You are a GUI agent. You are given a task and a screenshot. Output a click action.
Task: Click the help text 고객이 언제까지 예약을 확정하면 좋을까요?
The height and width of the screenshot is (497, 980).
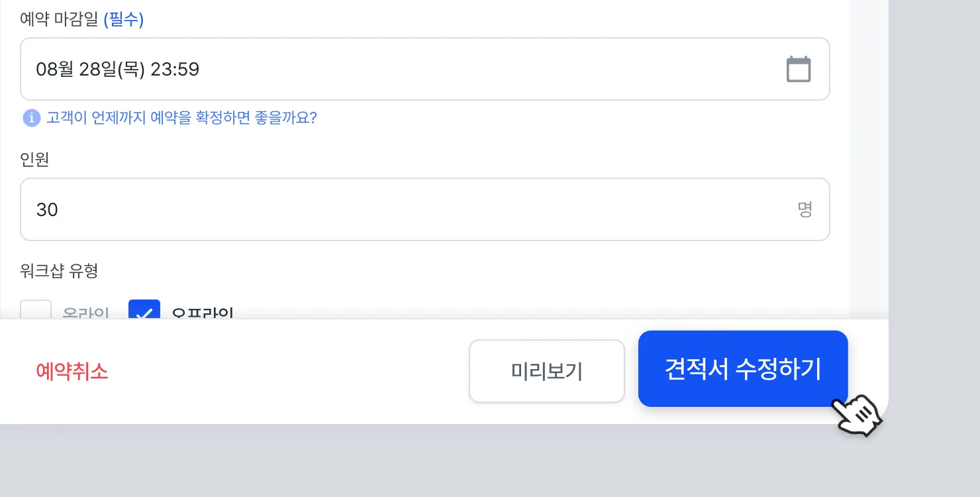[181, 118]
